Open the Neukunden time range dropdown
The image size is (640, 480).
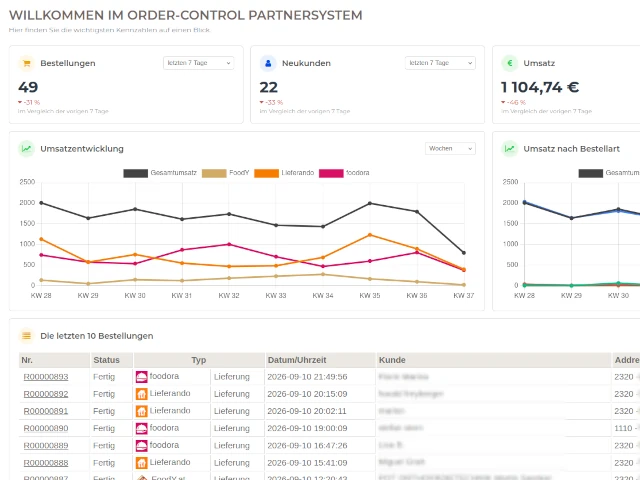(x=440, y=63)
